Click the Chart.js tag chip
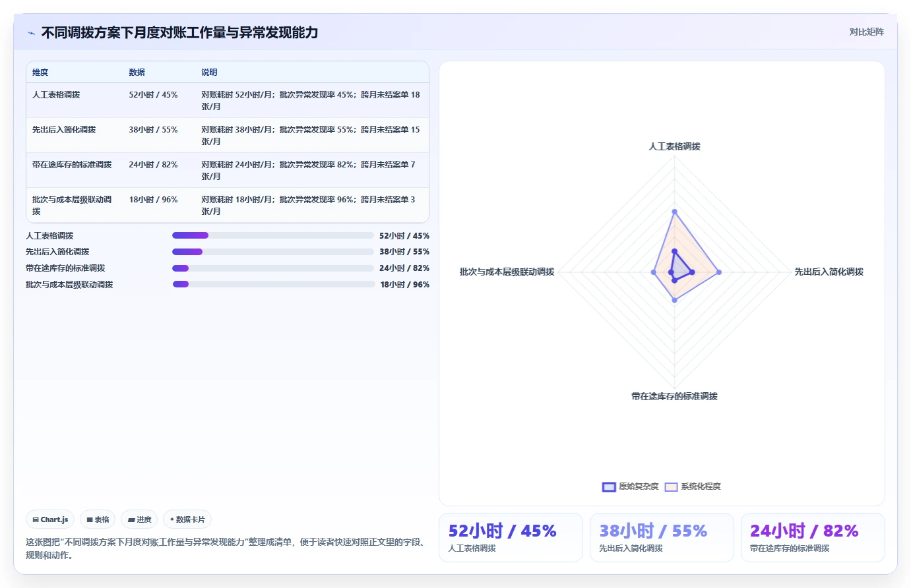The image size is (911, 588). 50,519
